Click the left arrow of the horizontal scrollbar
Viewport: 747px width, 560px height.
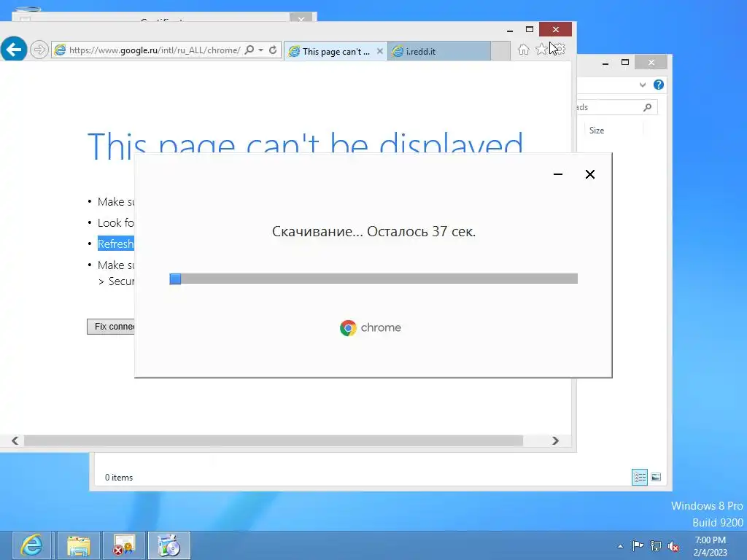(15, 440)
